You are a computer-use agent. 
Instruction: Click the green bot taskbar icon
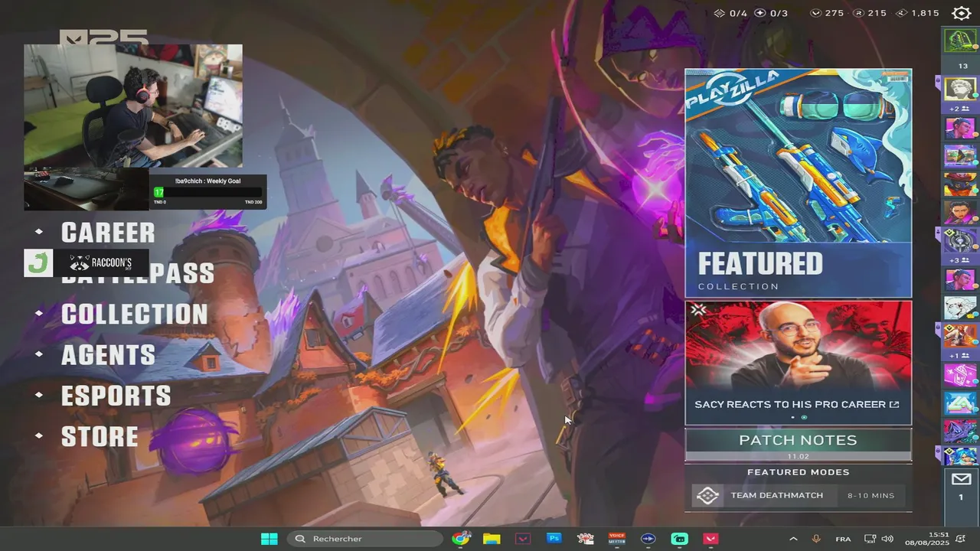679,539
